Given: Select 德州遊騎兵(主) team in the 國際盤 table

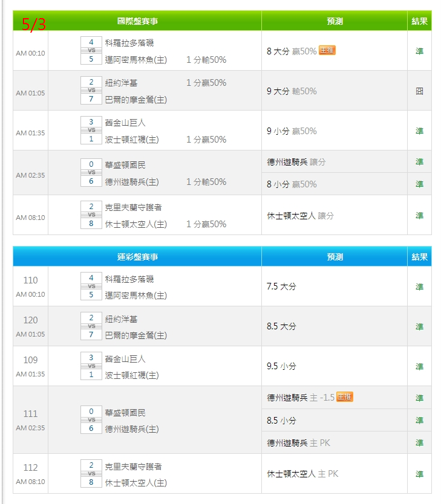Looking at the screenshot, I should point(132,182).
